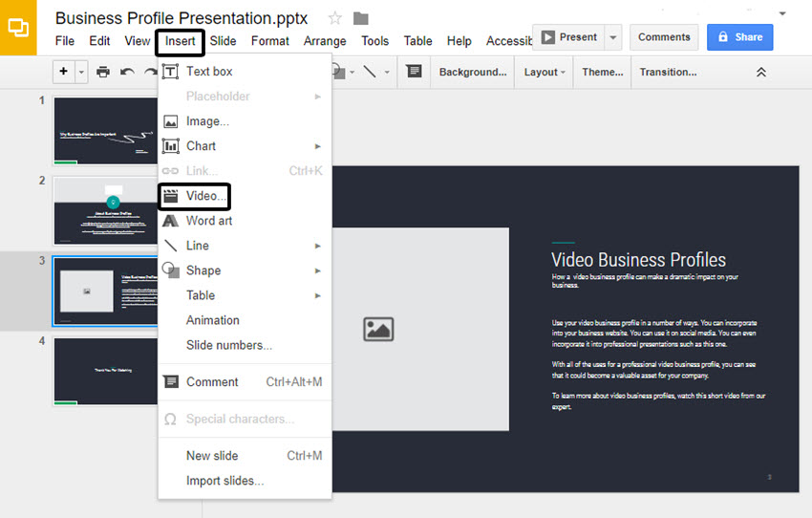Open the Layout dropdown
812x518 pixels.
coord(545,72)
